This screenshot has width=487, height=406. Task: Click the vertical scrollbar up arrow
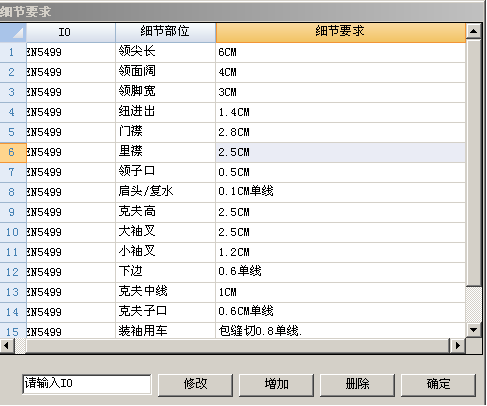click(x=473, y=32)
